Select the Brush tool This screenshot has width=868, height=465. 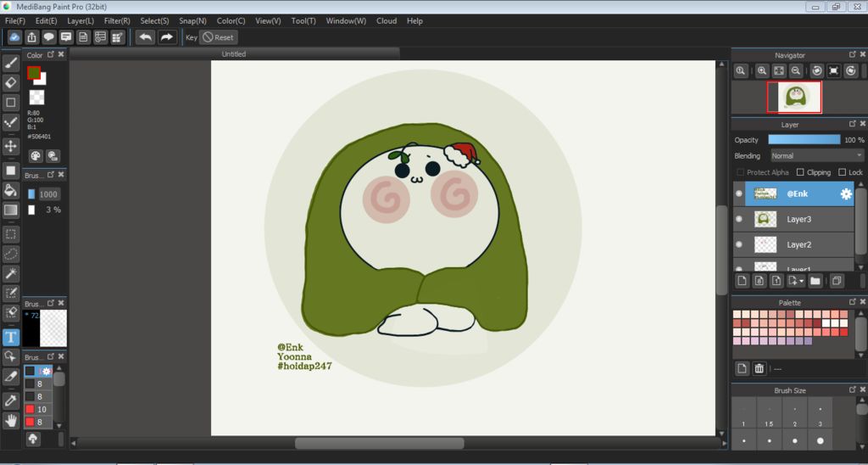pos(10,63)
